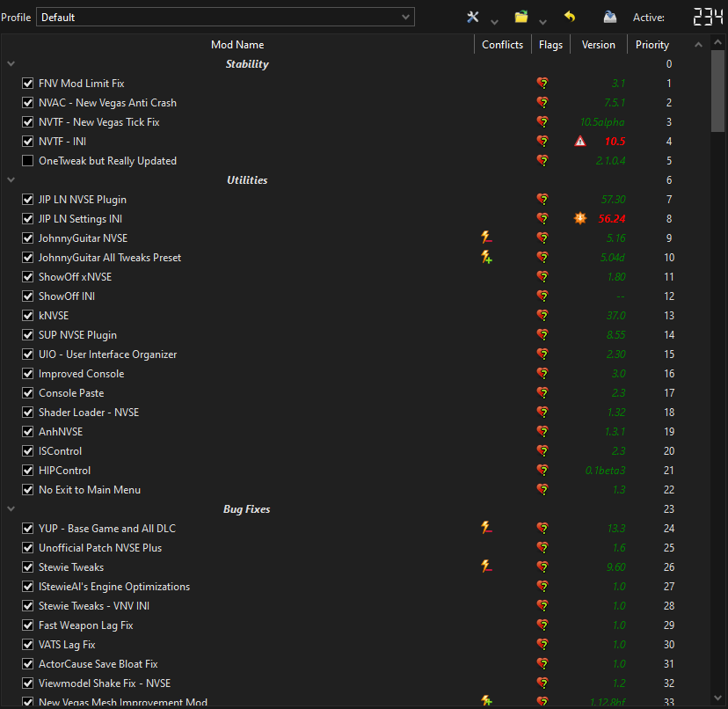Click conflict lightning icon for YUP - Base Game
This screenshot has height=709, width=728.
click(x=486, y=529)
